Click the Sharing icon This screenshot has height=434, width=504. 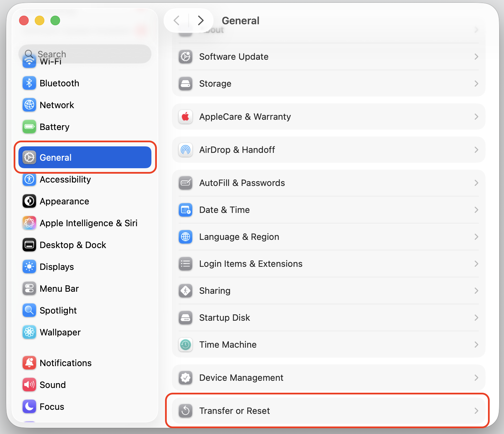(x=186, y=291)
